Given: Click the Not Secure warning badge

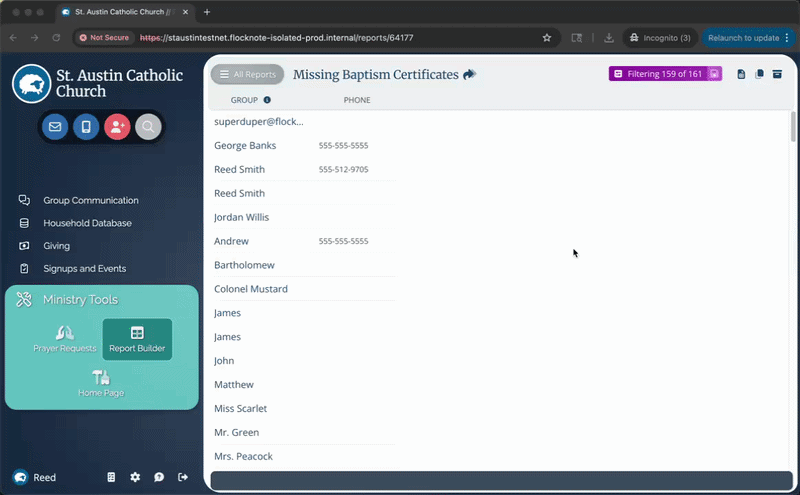Looking at the screenshot, I should [x=105, y=38].
